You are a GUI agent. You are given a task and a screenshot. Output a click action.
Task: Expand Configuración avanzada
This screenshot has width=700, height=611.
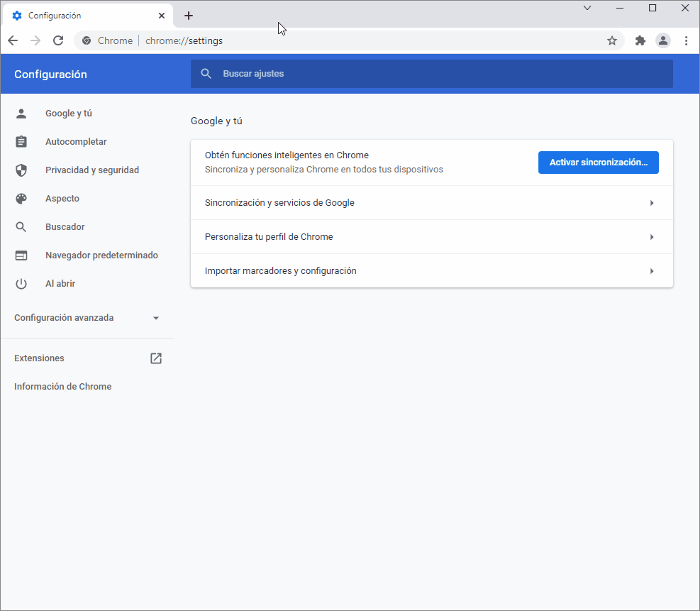click(87, 318)
